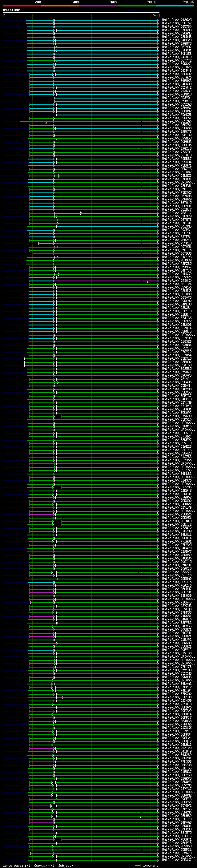Select hit label UniRef100_B9RC62
The image size is (197, 868).
[177, 64]
